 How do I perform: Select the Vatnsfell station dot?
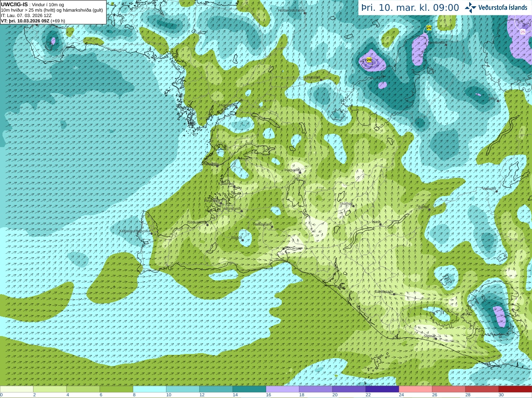click(x=497, y=191)
